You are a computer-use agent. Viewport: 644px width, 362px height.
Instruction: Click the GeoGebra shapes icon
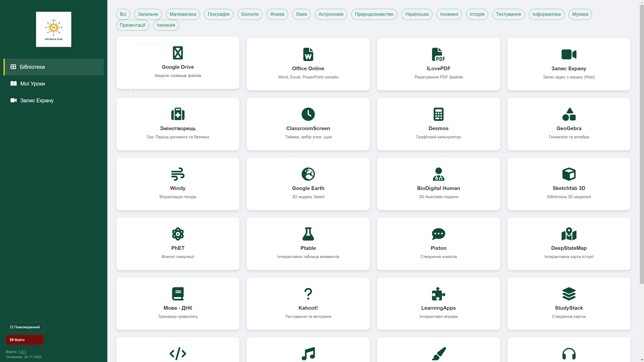point(569,114)
